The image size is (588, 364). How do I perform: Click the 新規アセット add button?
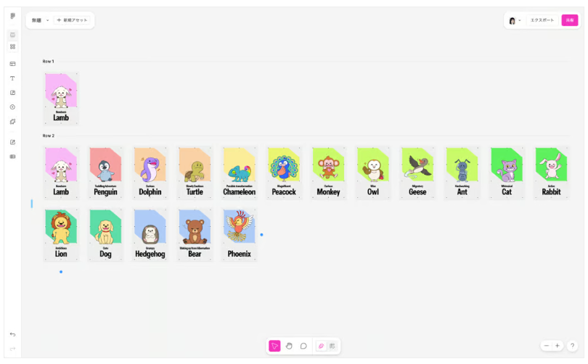73,20
